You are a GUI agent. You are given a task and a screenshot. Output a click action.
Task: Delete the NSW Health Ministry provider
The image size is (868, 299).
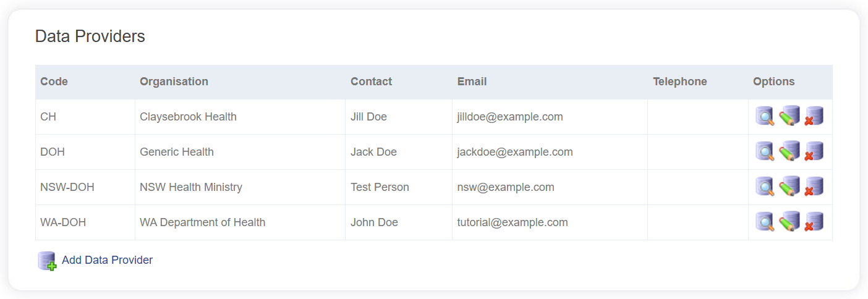[814, 187]
